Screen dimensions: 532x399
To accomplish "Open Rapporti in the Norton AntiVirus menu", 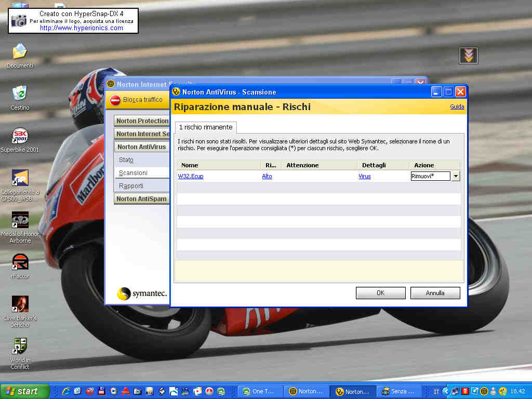I will tap(131, 186).
